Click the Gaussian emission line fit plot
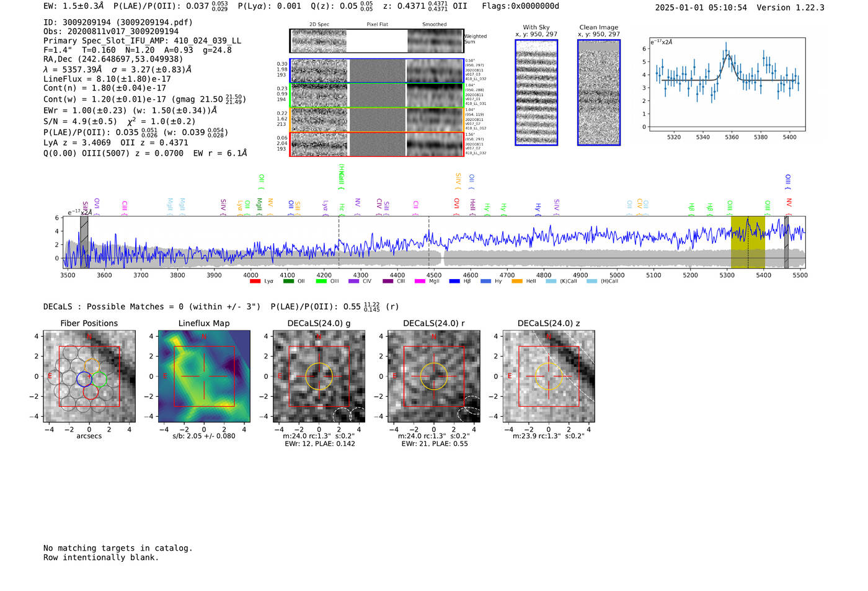The width and height of the screenshot is (868, 591). [727, 84]
